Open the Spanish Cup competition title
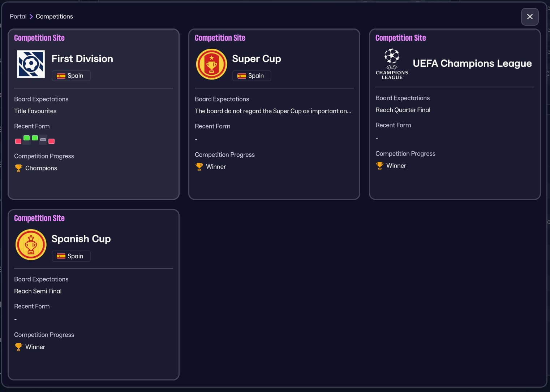 [x=81, y=239]
